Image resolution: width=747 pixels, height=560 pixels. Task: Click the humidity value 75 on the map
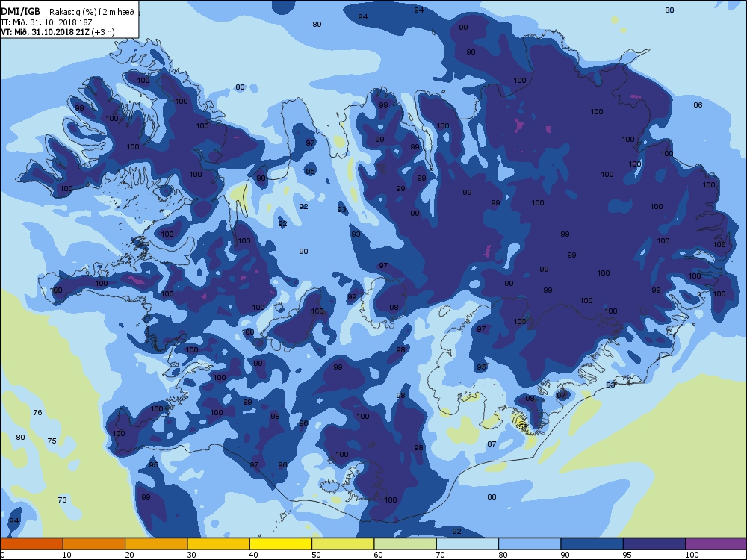pyautogui.click(x=52, y=441)
